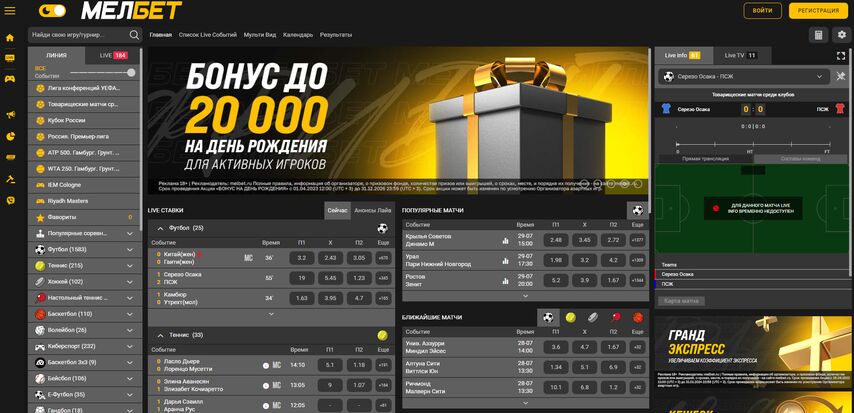Expand Теннис (215) category

pos(84,266)
